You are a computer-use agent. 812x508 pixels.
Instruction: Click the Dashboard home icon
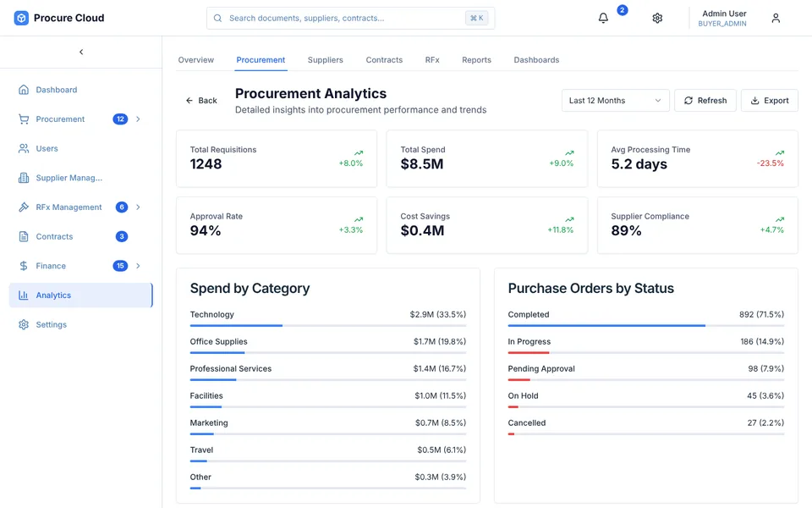24,90
